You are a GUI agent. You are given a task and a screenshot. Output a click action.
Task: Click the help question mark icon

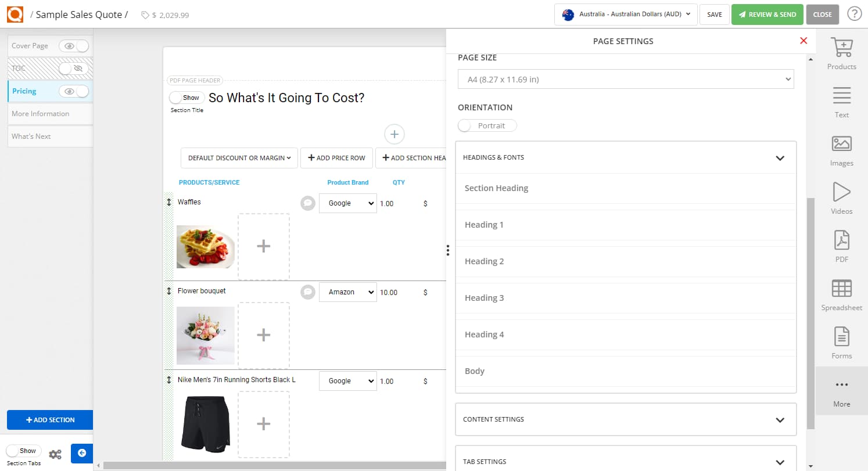pos(854,14)
